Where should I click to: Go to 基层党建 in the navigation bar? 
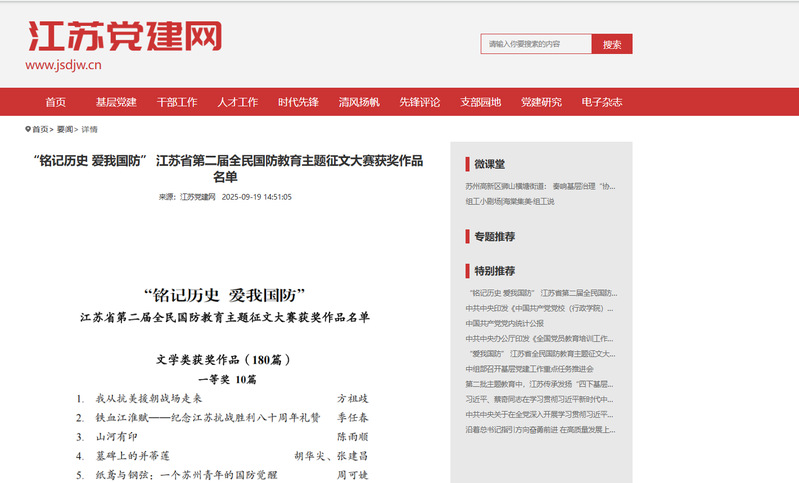pyautogui.click(x=116, y=102)
